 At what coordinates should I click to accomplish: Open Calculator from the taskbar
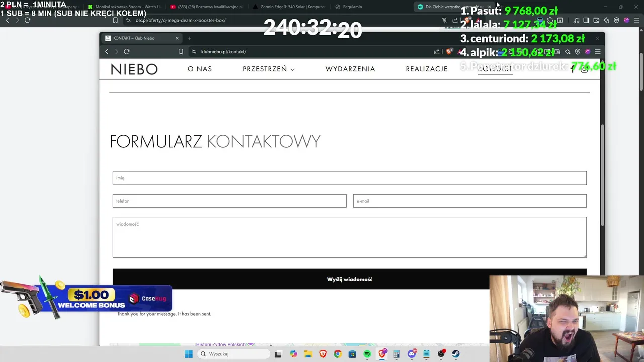[x=397, y=354]
